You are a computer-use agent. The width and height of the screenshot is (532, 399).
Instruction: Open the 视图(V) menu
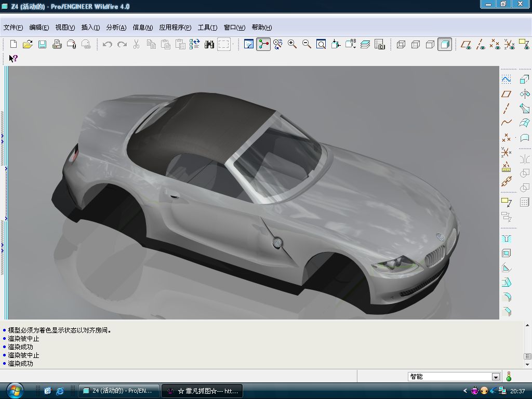coord(65,28)
